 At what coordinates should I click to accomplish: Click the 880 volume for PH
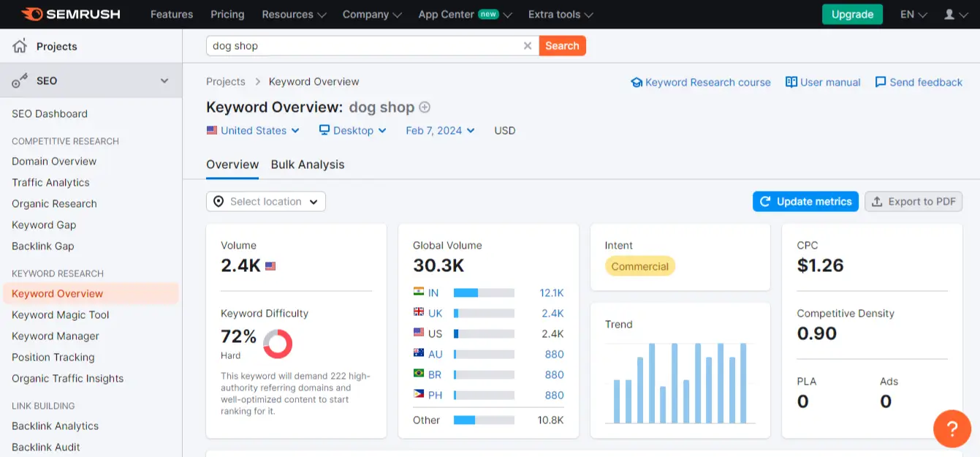click(x=555, y=395)
